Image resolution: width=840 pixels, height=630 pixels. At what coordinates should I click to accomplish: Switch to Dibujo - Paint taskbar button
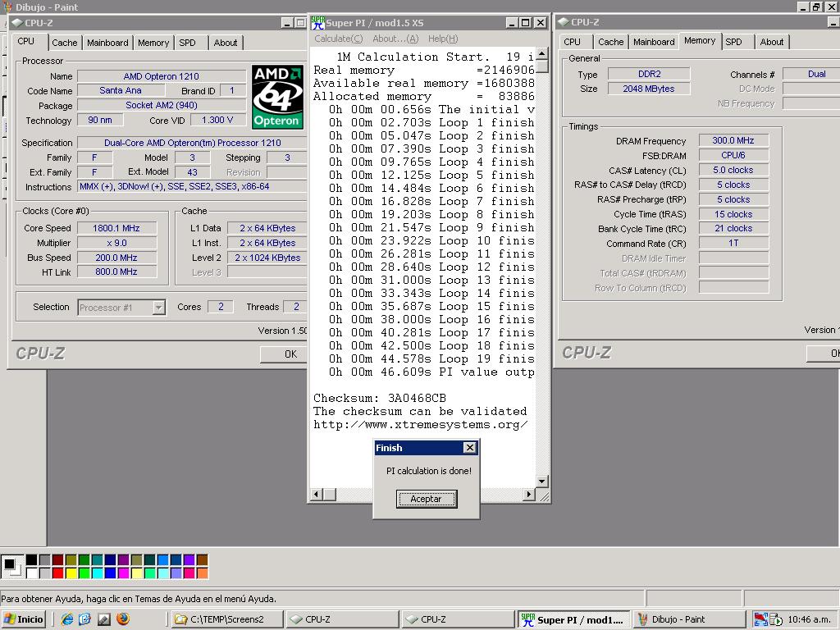coord(689,619)
